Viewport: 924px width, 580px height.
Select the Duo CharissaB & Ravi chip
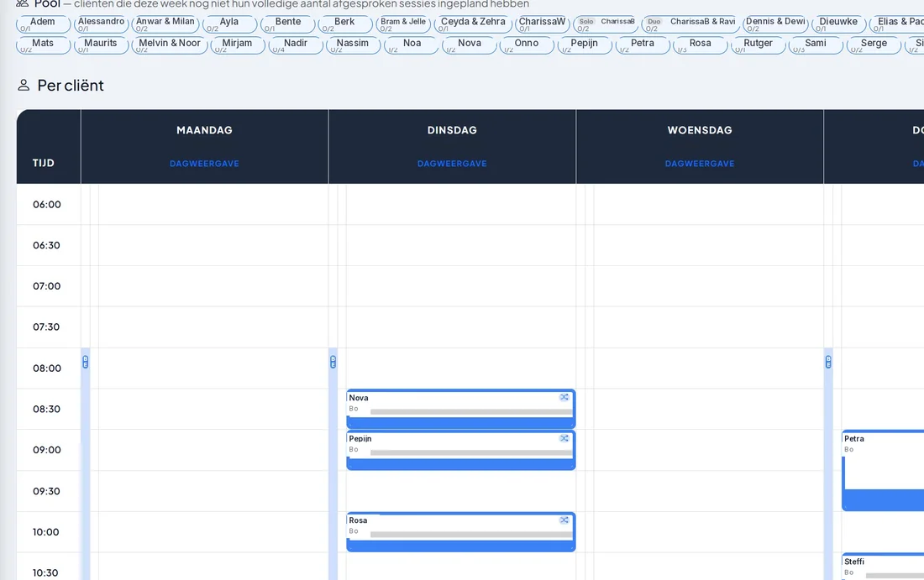tap(690, 24)
